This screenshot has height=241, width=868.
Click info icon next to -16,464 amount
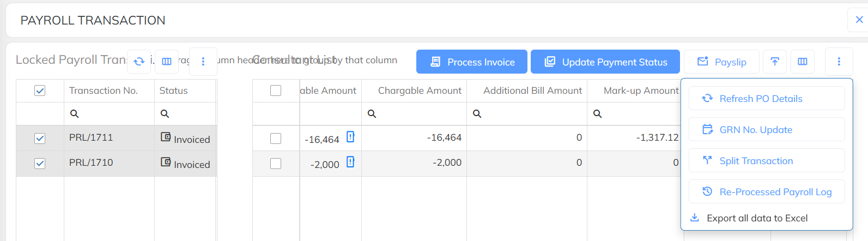(350, 137)
